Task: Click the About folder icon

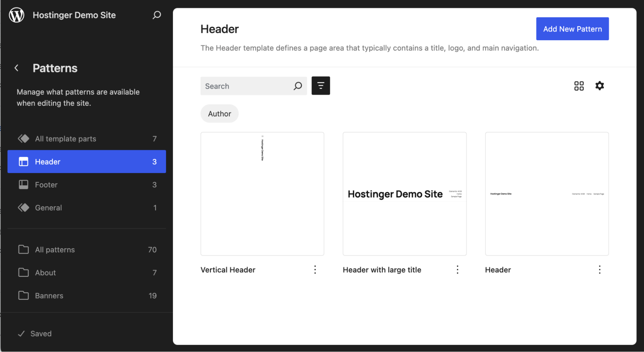Action: pos(24,272)
